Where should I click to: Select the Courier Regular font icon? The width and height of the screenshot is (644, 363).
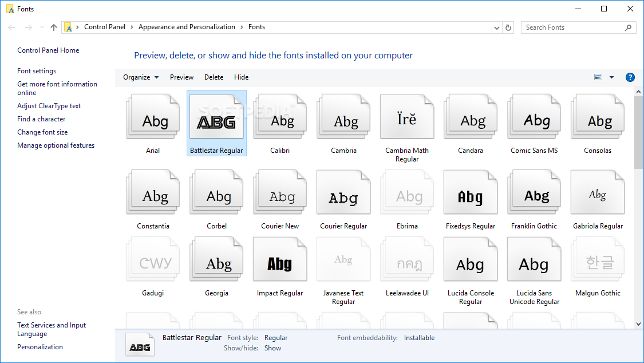[x=343, y=192]
